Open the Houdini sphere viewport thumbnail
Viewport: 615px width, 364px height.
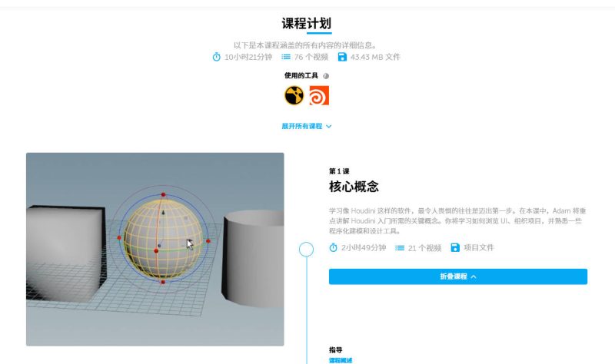point(155,250)
